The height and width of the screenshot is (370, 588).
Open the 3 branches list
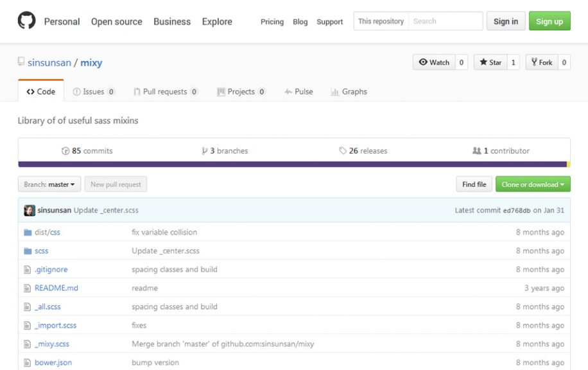click(225, 151)
